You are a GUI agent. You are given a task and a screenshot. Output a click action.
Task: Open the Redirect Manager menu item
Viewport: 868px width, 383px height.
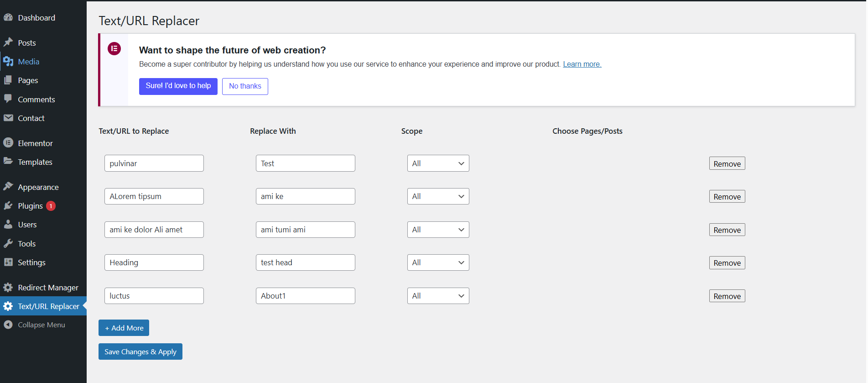[48, 288]
